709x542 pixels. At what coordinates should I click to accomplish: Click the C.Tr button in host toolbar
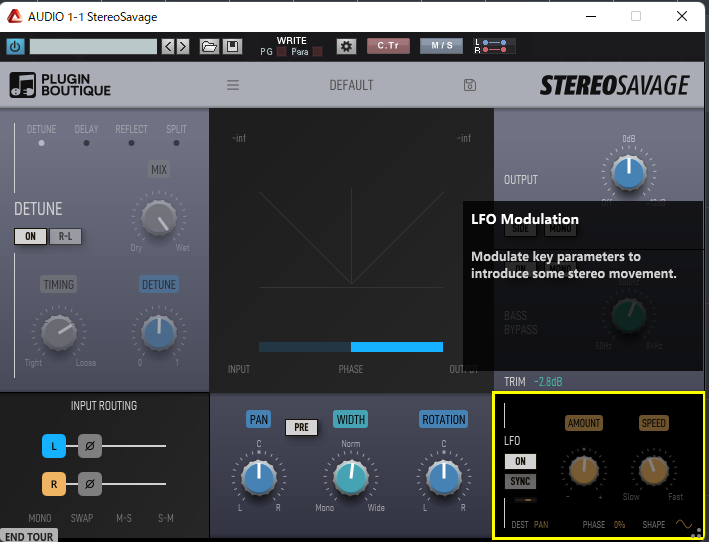[x=388, y=46]
